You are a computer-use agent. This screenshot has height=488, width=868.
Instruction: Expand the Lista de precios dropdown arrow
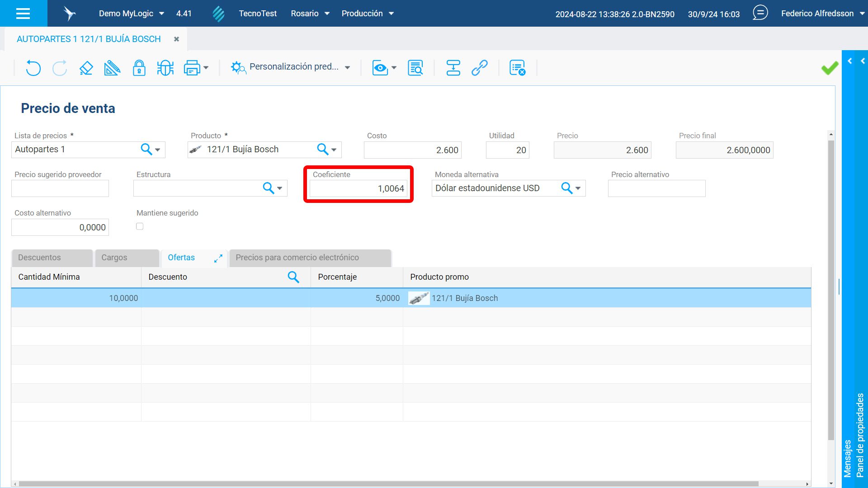158,150
